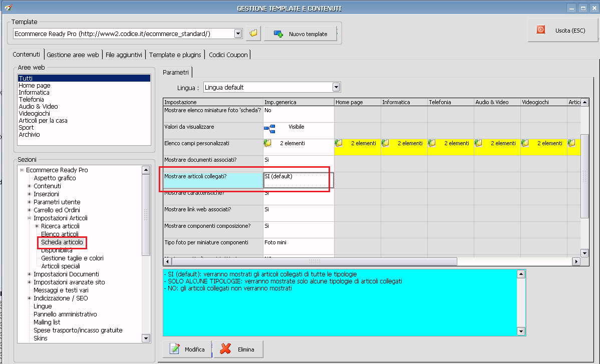
Task: Select Tutti in Aree web list
Action: click(x=84, y=78)
